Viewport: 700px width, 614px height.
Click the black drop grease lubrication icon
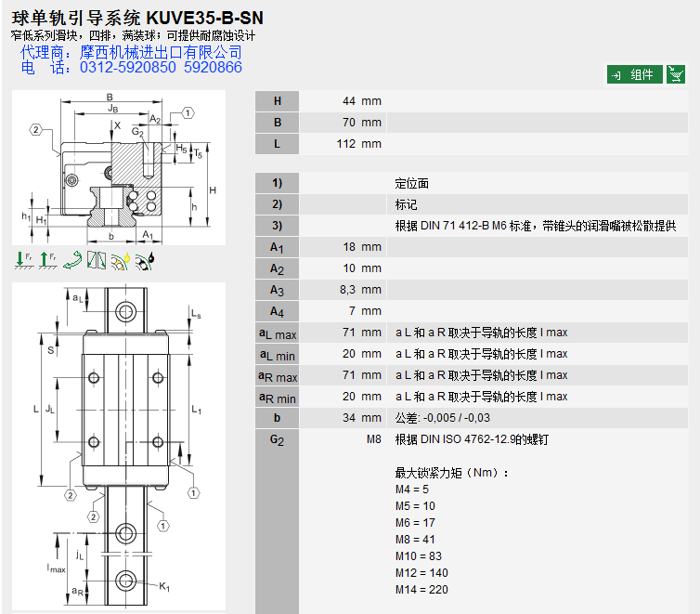click(x=144, y=262)
